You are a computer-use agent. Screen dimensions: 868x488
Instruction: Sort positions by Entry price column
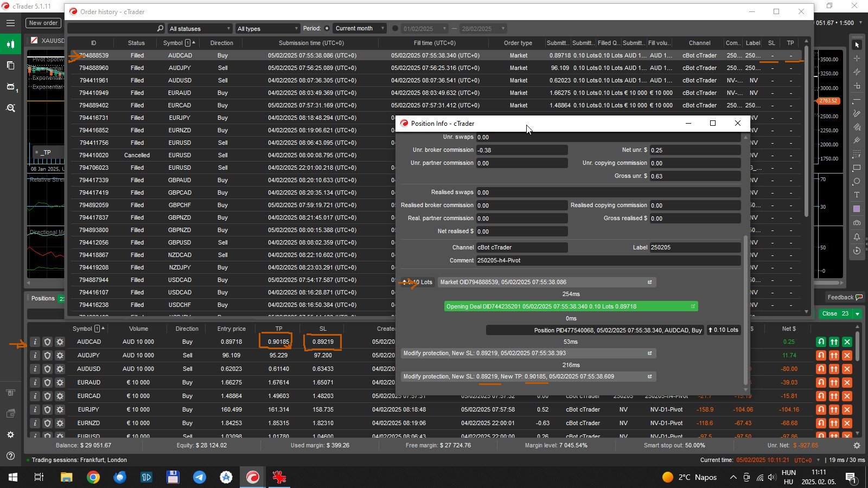tap(232, 329)
